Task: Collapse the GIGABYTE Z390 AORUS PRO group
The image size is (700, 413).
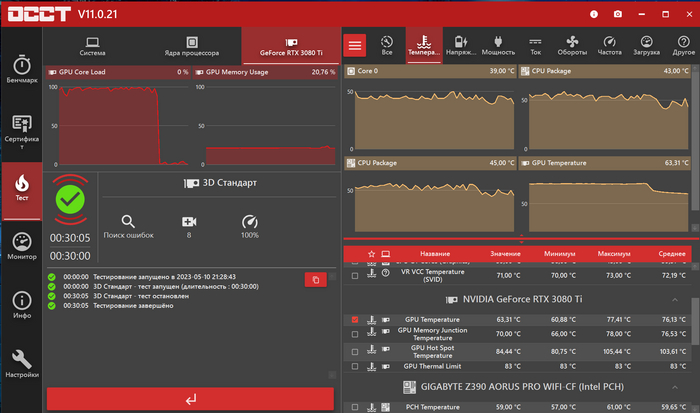Action: pos(680,387)
